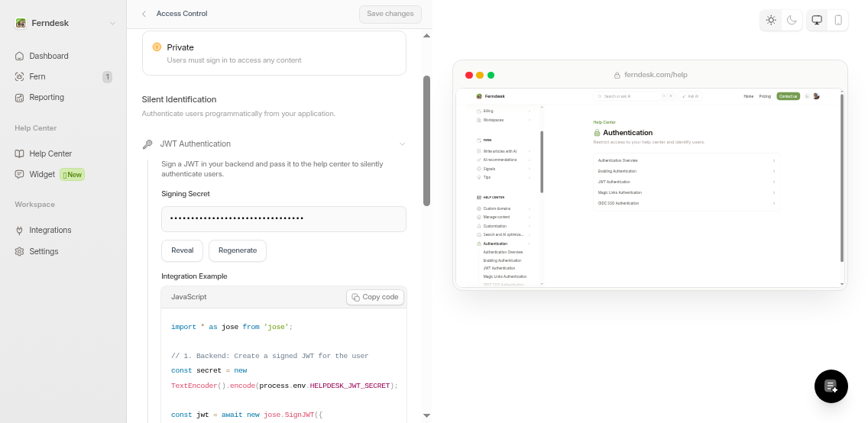This screenshot has height=423, width=868.
Task: Click the Fern notification badge showing 1
Action: [108, 77]
